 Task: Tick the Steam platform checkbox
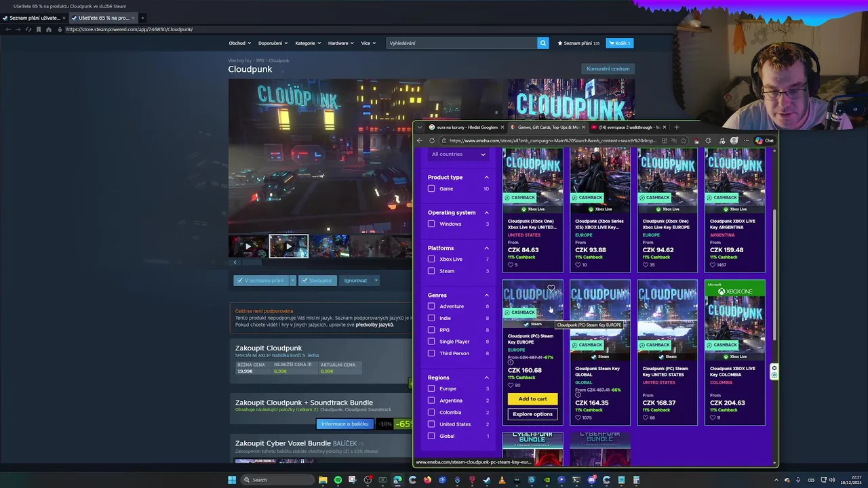click(x=431, y=270)
